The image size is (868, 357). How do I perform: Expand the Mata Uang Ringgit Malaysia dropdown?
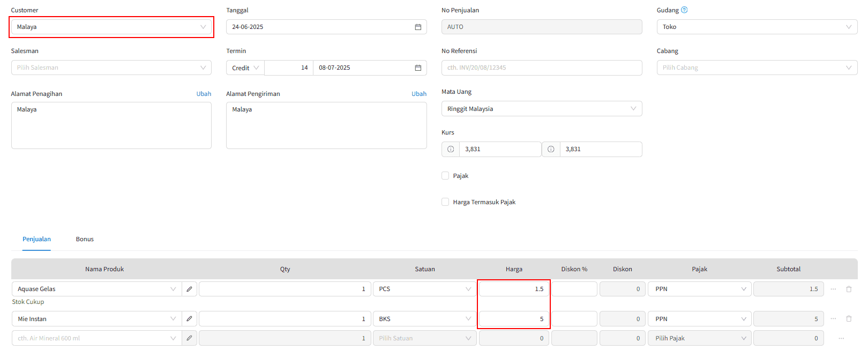pos(541,109)
